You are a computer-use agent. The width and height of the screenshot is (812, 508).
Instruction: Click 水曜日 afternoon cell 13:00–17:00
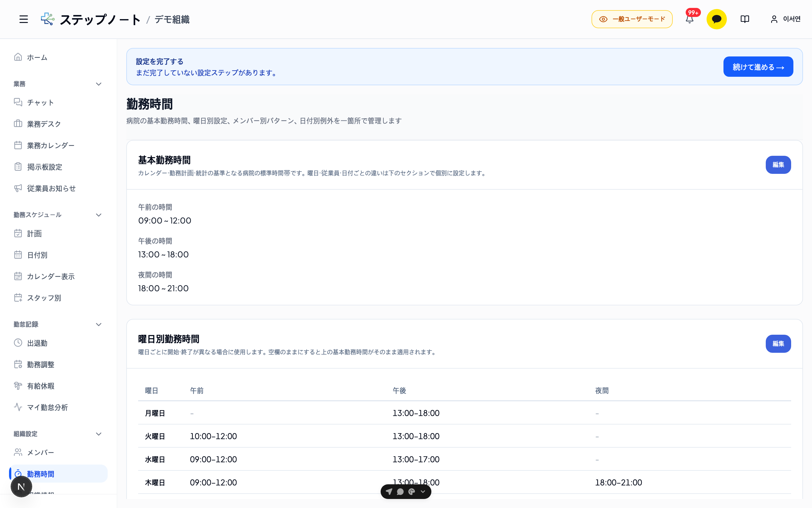click(x=416, y=460)
